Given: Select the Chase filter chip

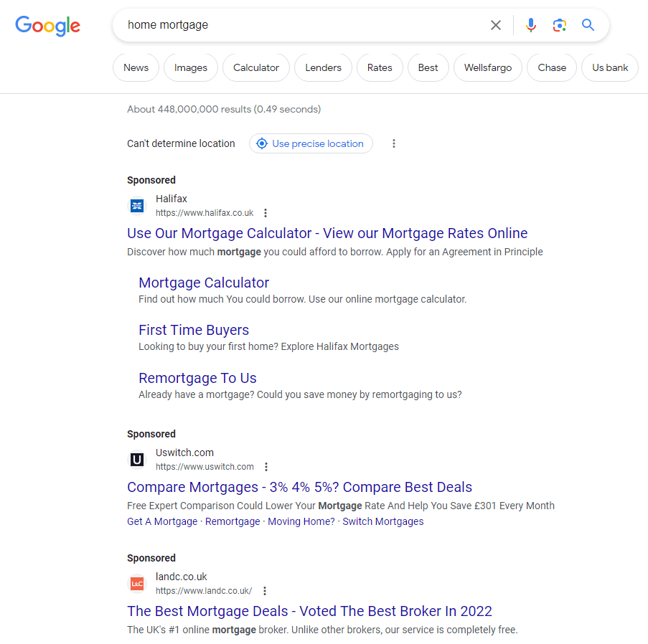Looking at the screenshot, I should click(552, 67).
